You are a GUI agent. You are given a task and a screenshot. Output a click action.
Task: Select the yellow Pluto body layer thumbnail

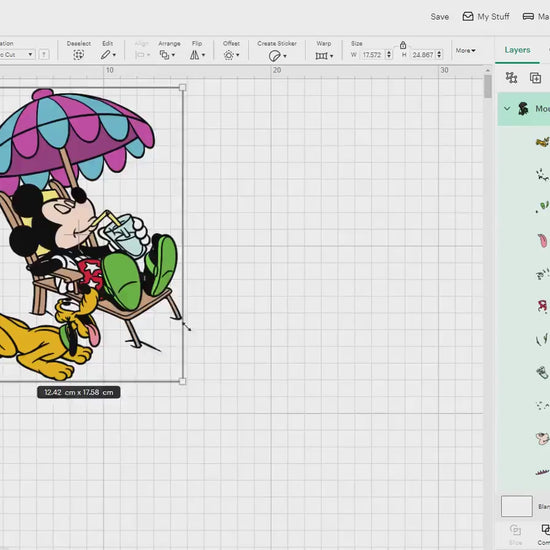543,142
